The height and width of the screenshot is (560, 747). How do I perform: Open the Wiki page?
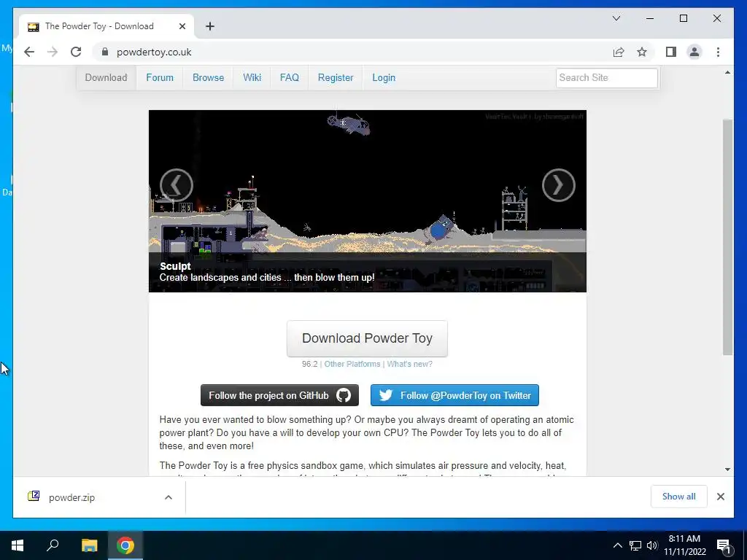click(x=252, y=77)
